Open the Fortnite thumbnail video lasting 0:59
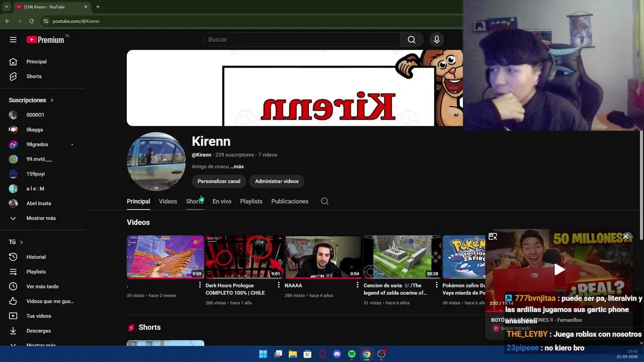This screenshot has width=644, height=362. 166,257
